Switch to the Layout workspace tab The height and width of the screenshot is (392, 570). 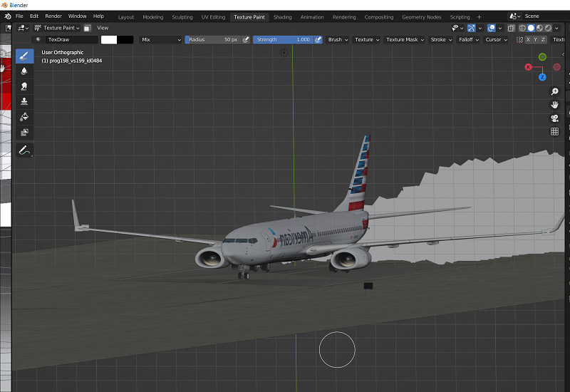pos(126,17)
